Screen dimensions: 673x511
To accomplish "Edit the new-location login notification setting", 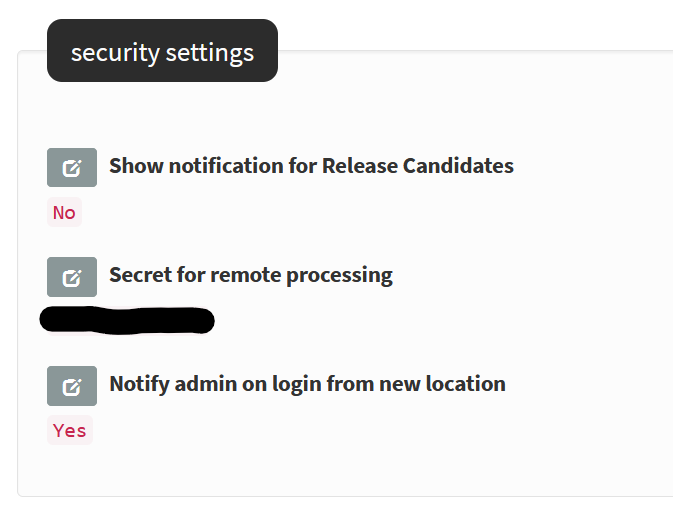I will pyautogui.click(x=72, y=385).
